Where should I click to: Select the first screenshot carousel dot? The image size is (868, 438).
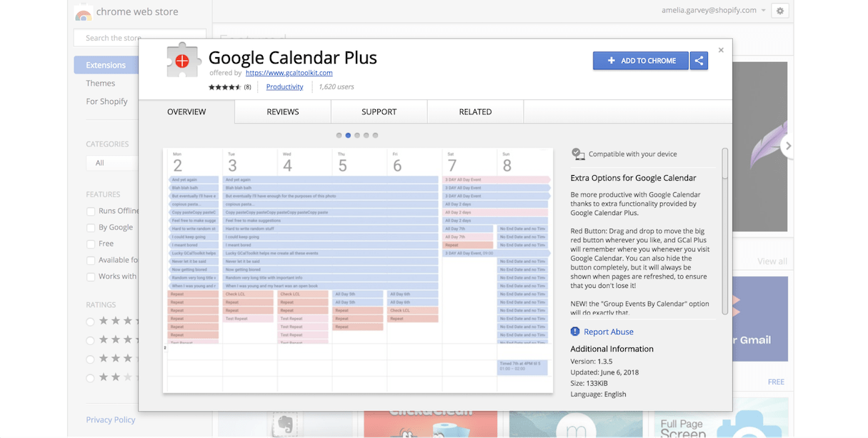click(x=339, y=135)
